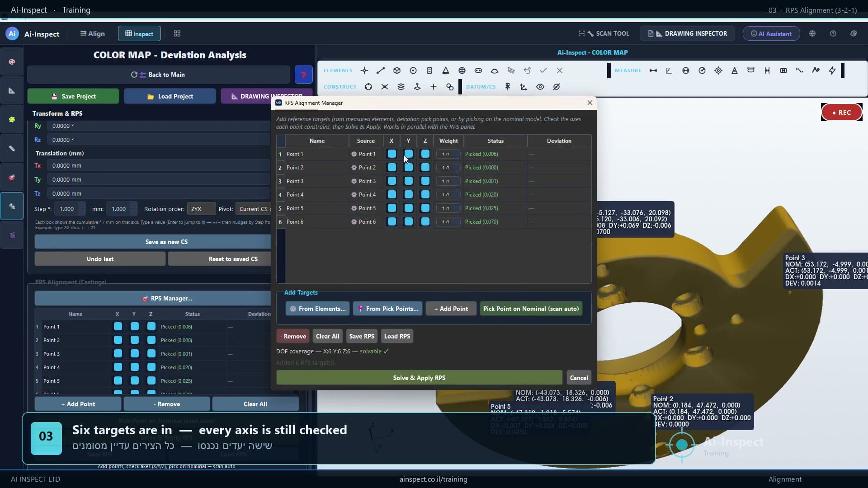Choose the Angle measure tool
This screenshot has width=868, height=488.
point(669,70)
